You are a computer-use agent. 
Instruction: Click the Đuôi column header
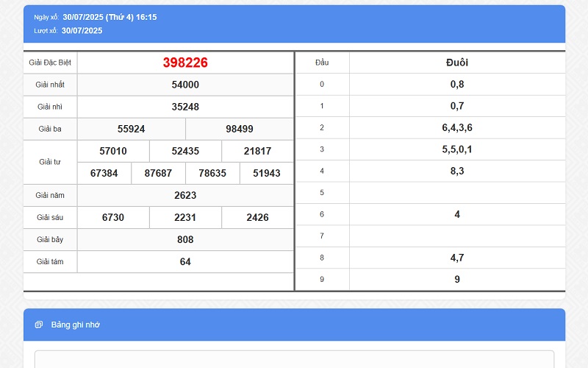click(x=456, y=63)
